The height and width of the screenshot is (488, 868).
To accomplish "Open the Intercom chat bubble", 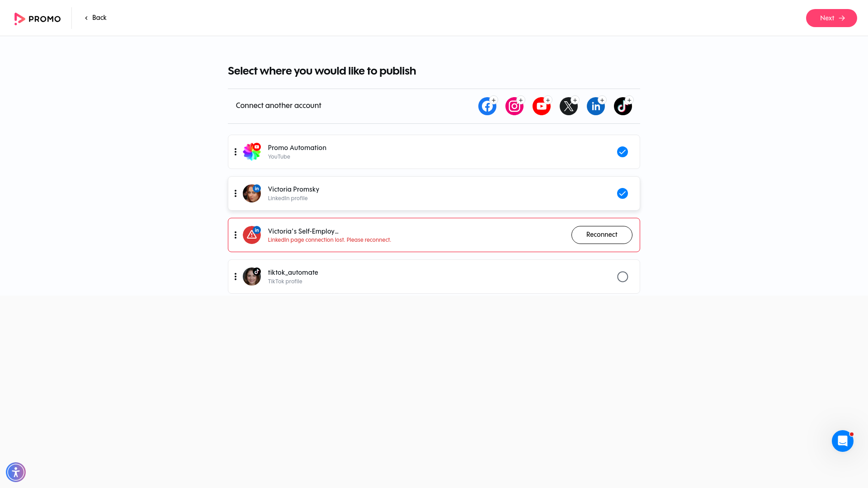I will pos(842,441).
